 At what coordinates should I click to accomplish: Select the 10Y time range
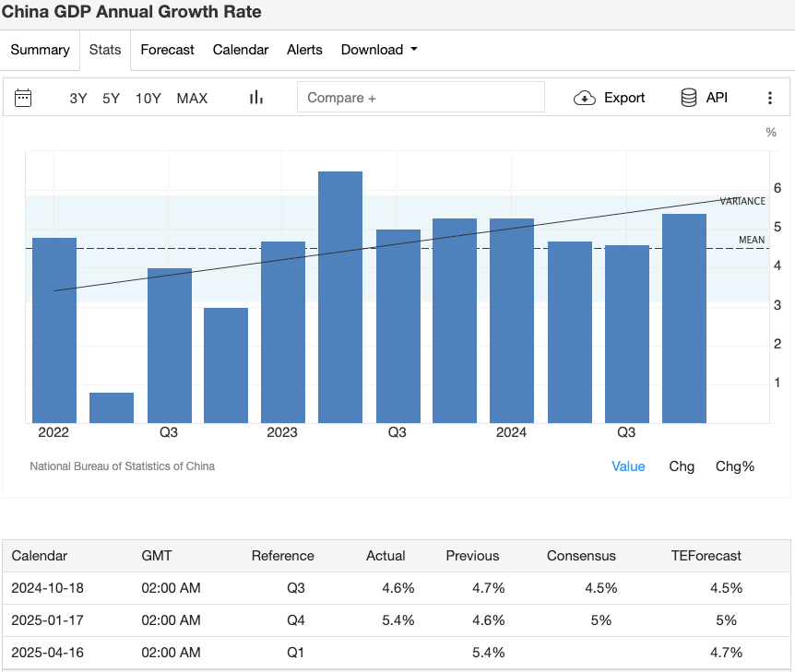[148, 98]
